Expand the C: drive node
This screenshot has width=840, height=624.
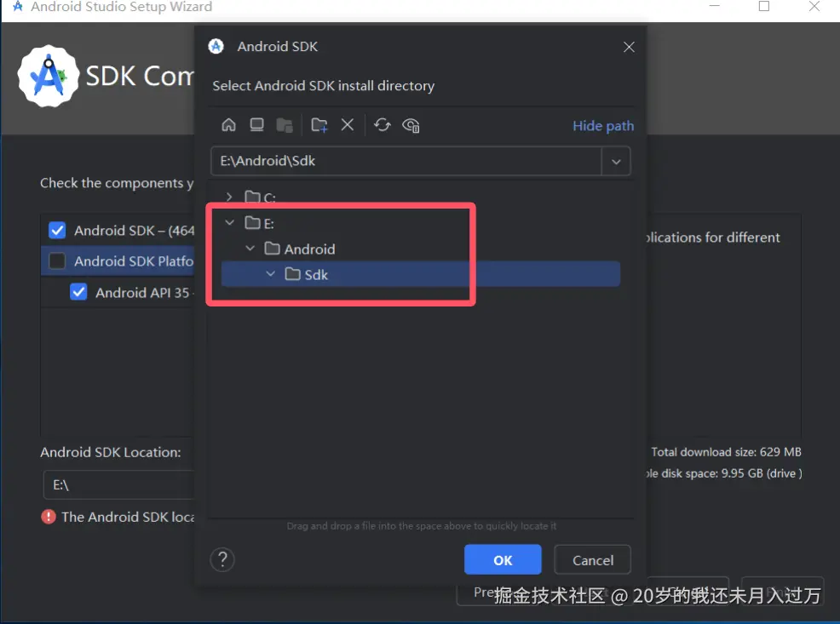tap(229, 197)
